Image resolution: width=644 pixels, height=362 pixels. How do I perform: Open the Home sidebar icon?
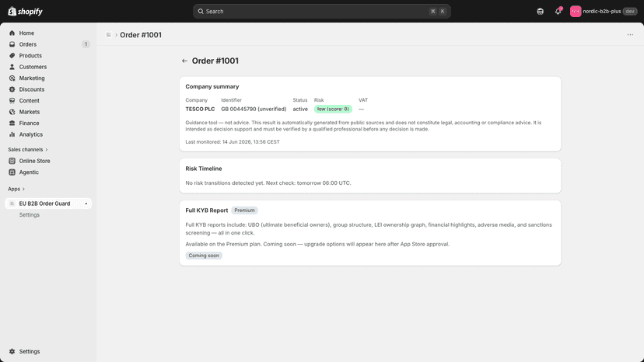(12, 33)
